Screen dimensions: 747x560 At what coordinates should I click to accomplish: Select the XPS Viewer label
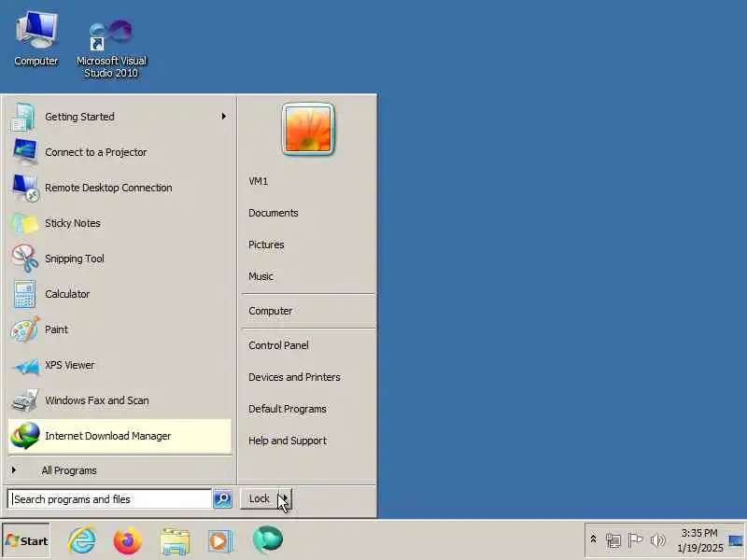pyautogui.click(x=69, y=365)
